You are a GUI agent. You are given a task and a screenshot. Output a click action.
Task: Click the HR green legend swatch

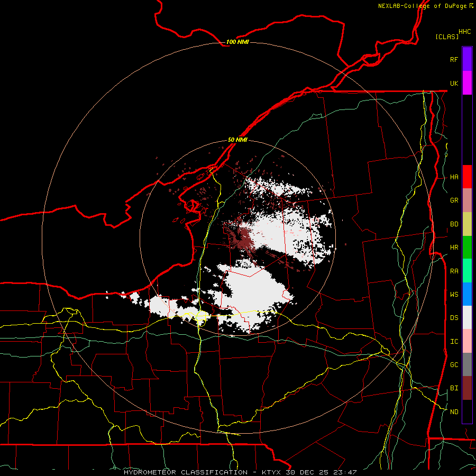tap(467, 248)
